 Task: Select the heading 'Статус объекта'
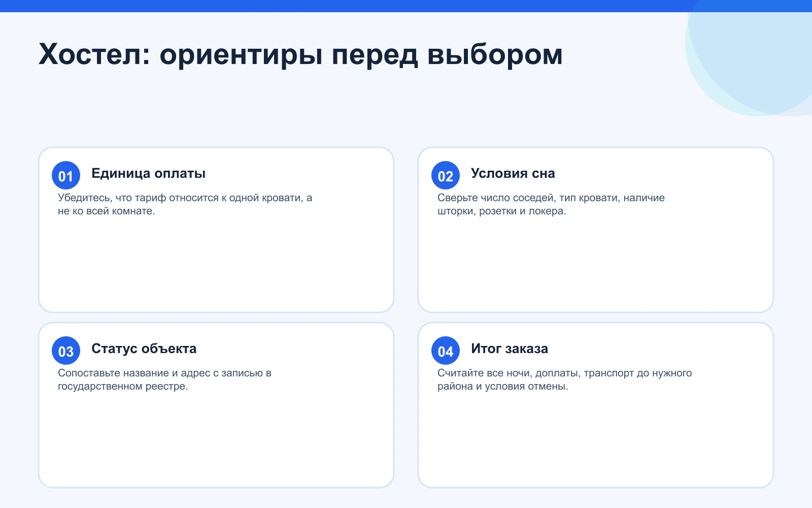tap(144, 349)
